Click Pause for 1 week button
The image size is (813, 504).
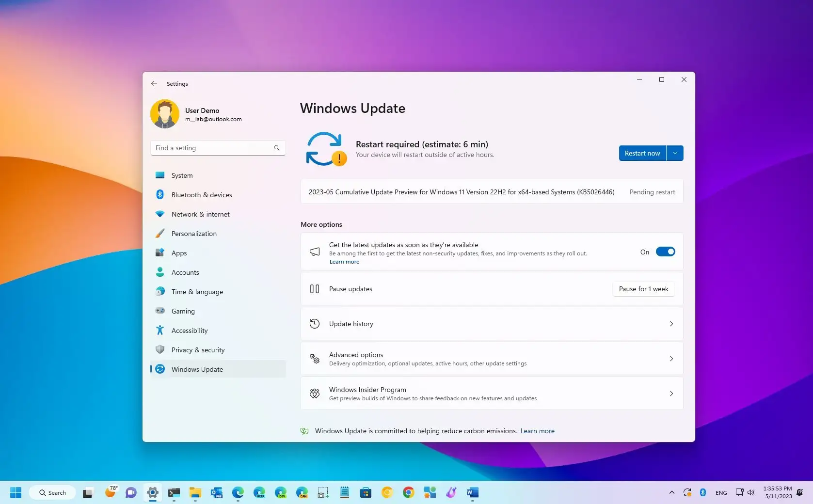tap(643, 289)
